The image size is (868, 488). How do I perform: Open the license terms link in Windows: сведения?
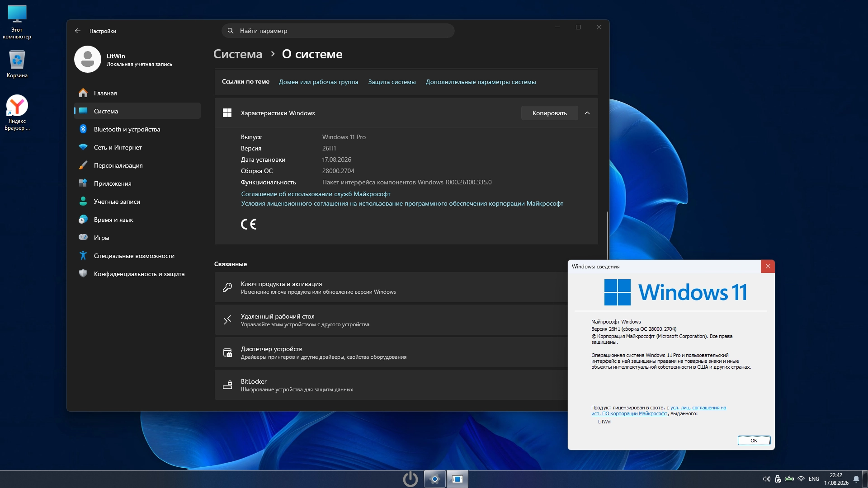pos(659,411)
